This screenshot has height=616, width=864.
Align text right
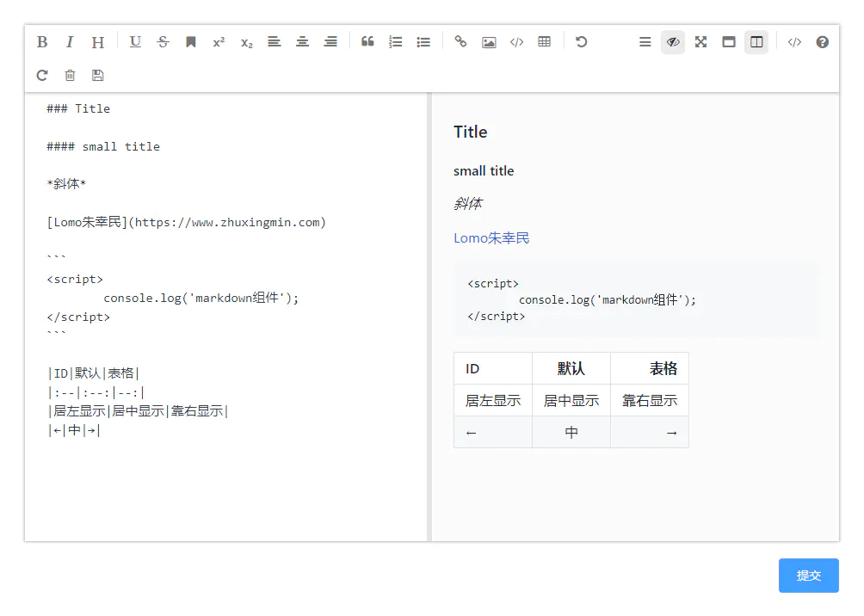click(x=330, y=42)
